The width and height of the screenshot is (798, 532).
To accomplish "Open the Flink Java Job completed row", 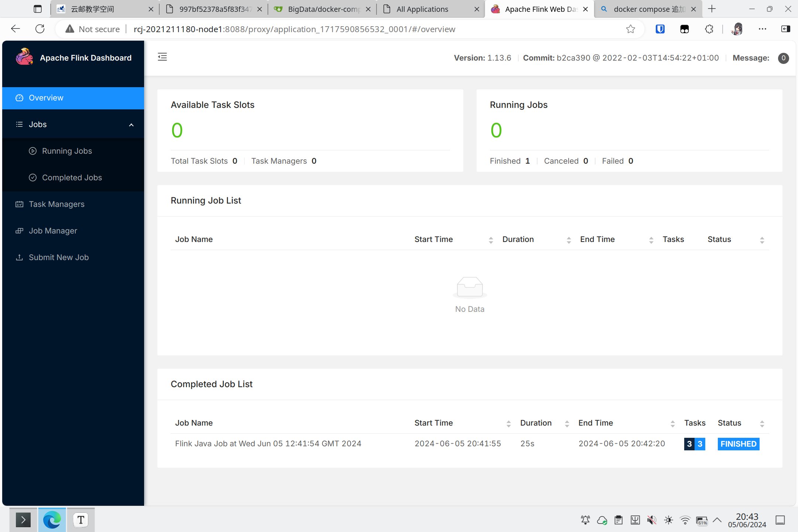I will pyautogui.click(x=470, y=444).
